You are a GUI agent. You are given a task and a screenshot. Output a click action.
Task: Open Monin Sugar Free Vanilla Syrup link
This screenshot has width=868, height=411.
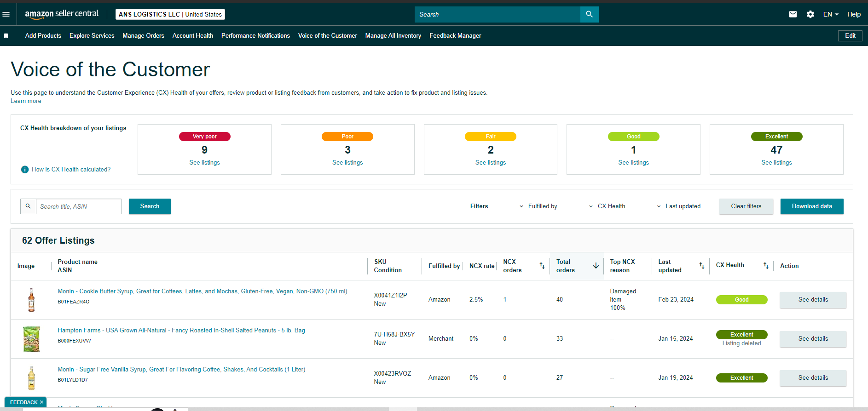point(181,370)
